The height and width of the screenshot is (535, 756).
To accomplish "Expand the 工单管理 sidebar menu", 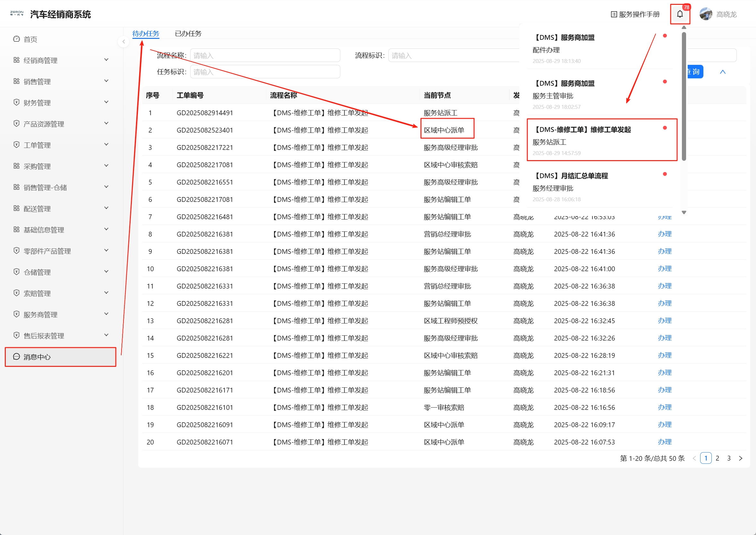I will tap(61, 145).
